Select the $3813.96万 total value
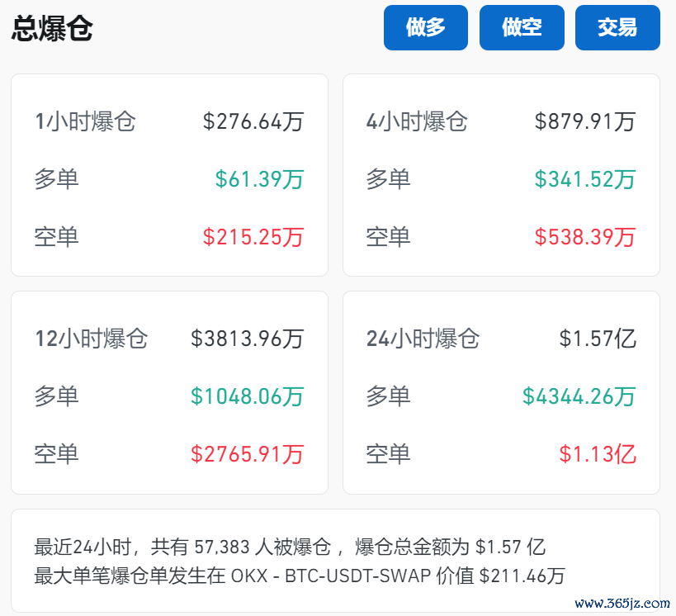 click(x=248, y=339)
